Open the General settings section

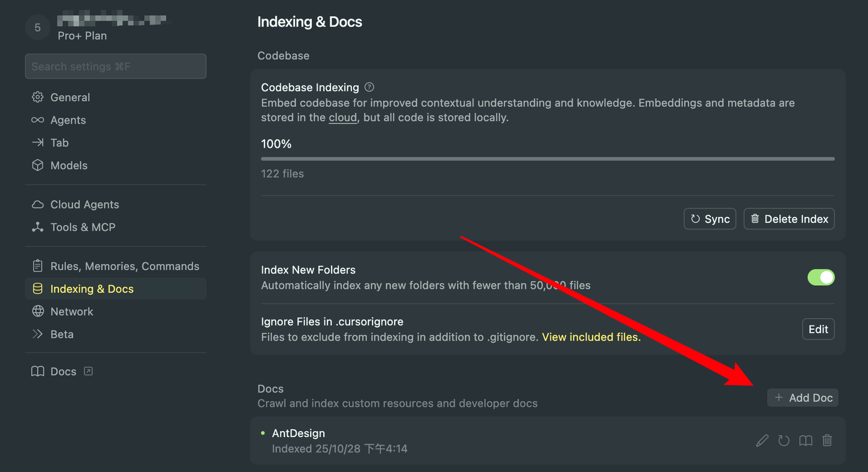pos(70,98)
